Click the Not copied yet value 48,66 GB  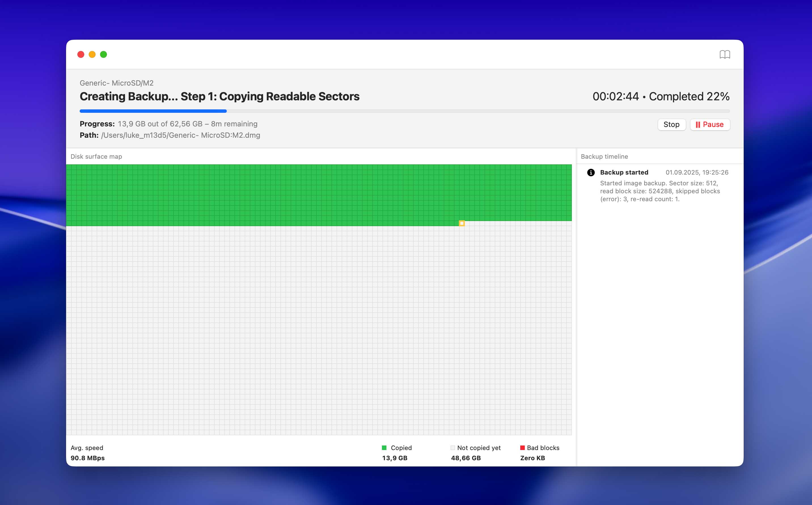click(466, 458)
